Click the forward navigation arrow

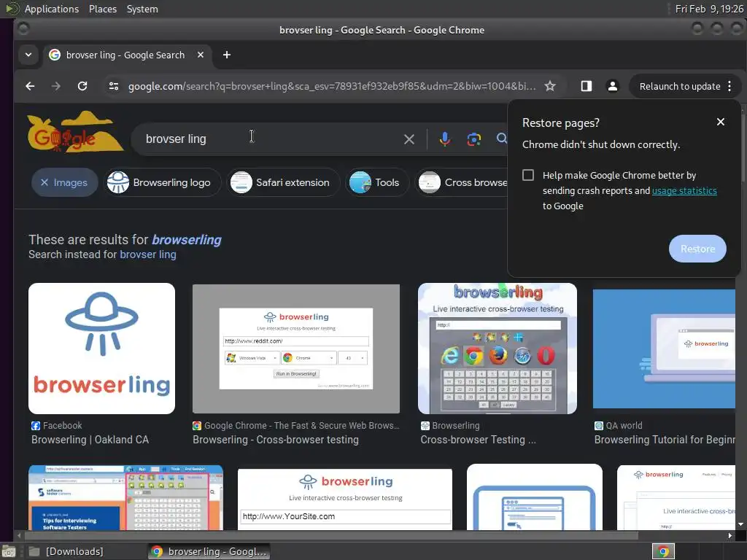(x=55, y=86)
